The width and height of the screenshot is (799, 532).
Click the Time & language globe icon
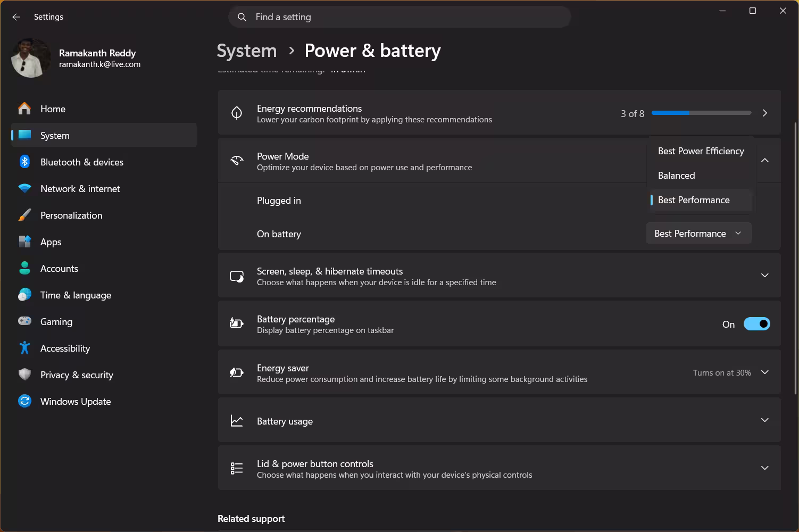(x=24, y=295)
